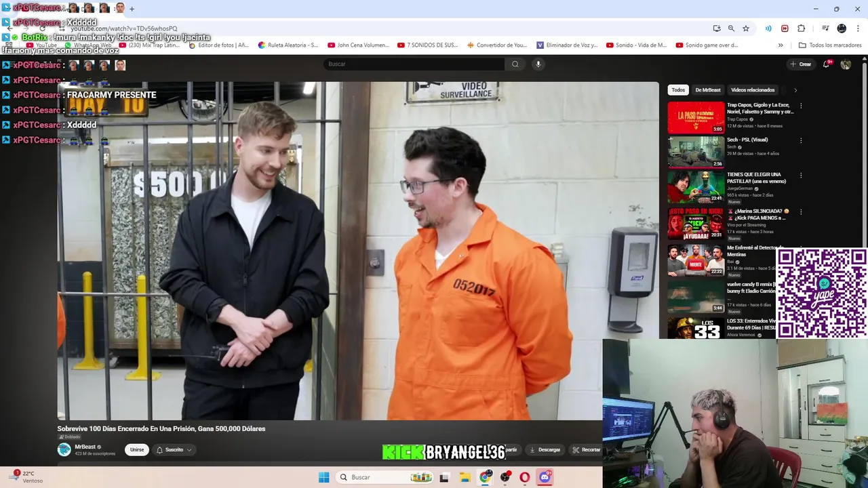Click the MrBeast channel avatar
The height and width of the screenshot is (488, 868).
64,449
